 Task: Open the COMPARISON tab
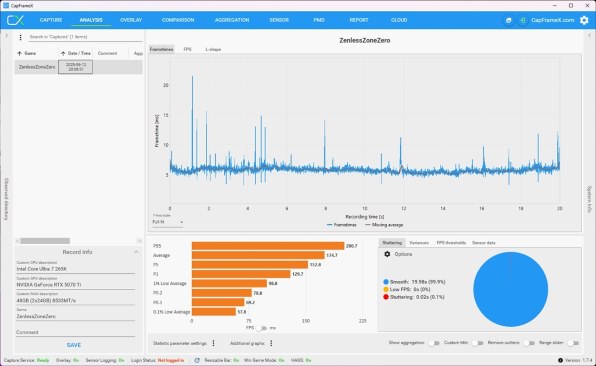point(178,20)
